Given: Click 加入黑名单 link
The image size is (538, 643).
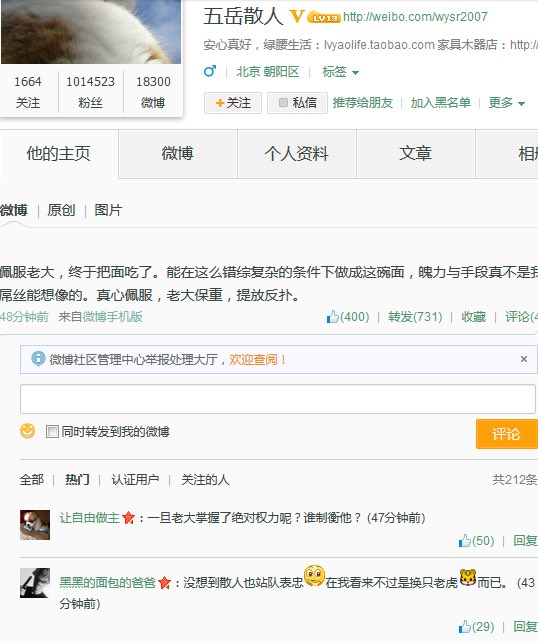Looking at the screenshot, I should click(441, 103).
